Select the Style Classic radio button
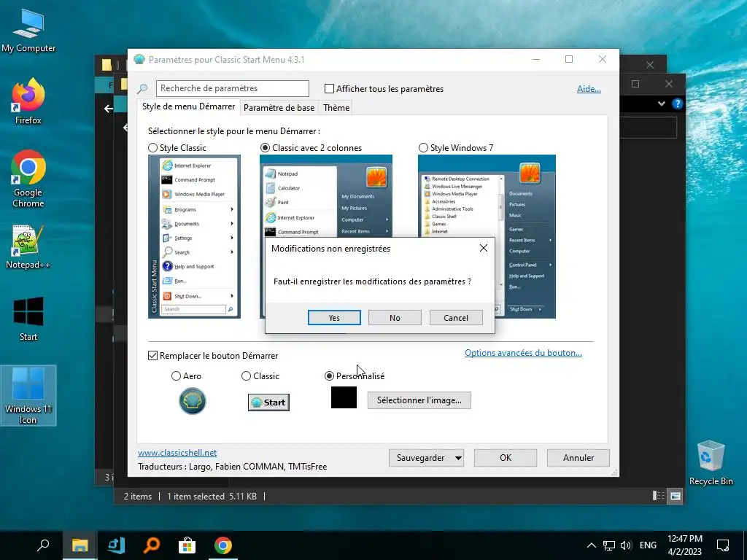The image size is (747, 560). click(x=152, y=147)
